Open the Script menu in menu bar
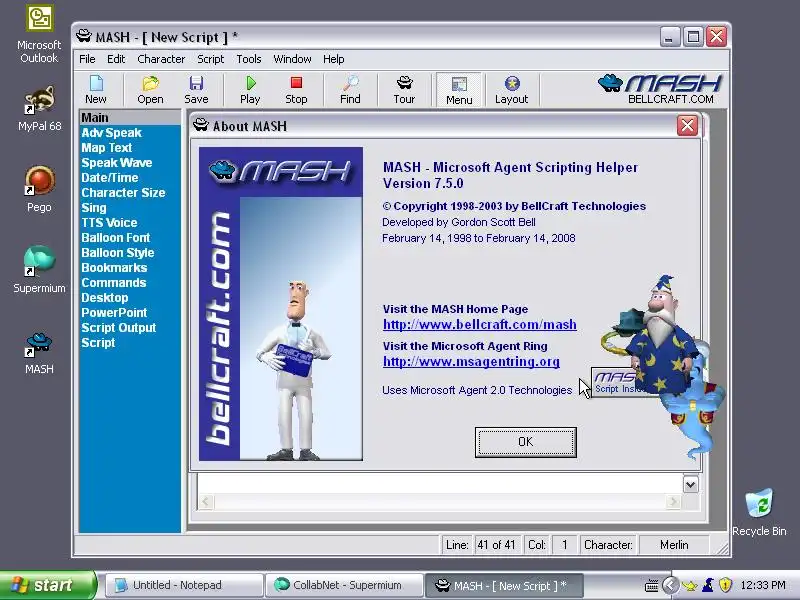The height and width of the screenshot is (600, 800). click(210, 59)
